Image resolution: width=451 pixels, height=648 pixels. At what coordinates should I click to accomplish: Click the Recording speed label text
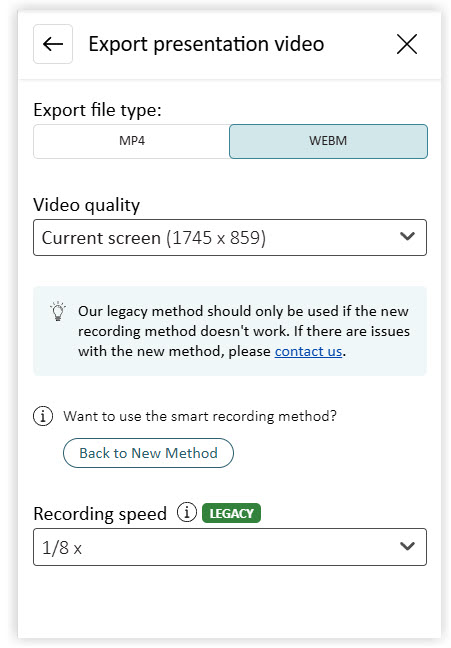100,514
